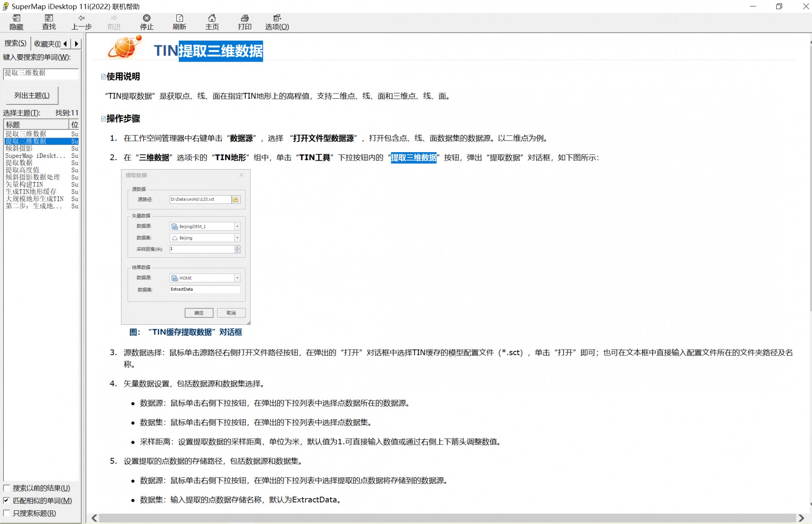
Task: Sort results by the 标题 column header
Action: pyautogui.click(x=36, y=124)
